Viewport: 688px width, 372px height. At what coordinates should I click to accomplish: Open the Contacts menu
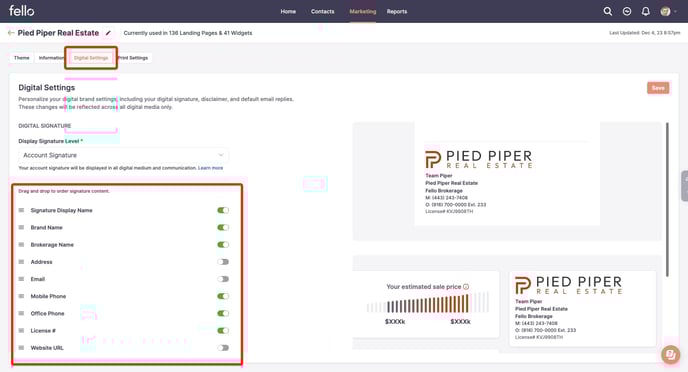click(x=322, y=11)
